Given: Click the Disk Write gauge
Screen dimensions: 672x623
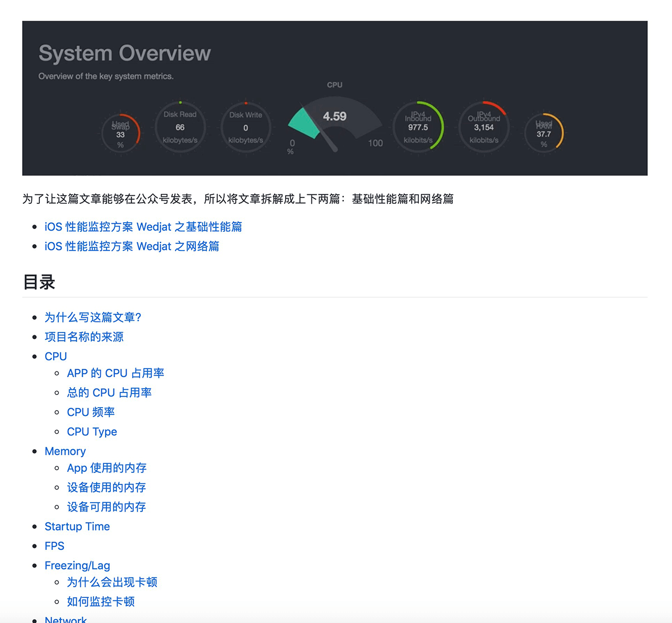Looking at the screenshot, I should coord(246,128).
